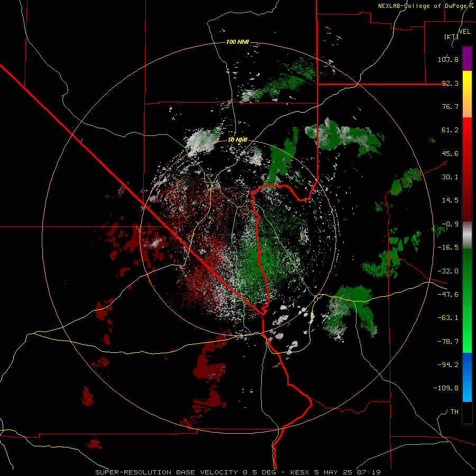Select the 14.5 velocity scale value
This screenshot has height=476, width=476.
point(450,200)
